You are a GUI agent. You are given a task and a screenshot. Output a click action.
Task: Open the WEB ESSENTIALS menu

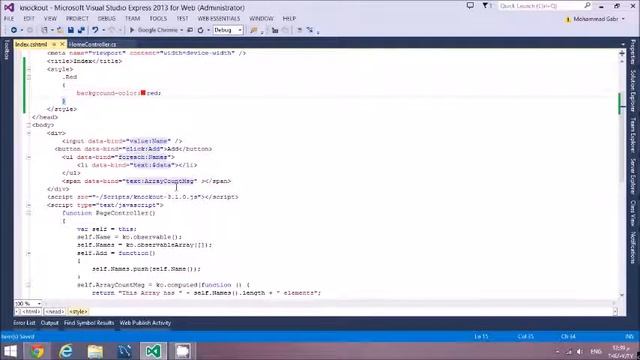point(219,19)
